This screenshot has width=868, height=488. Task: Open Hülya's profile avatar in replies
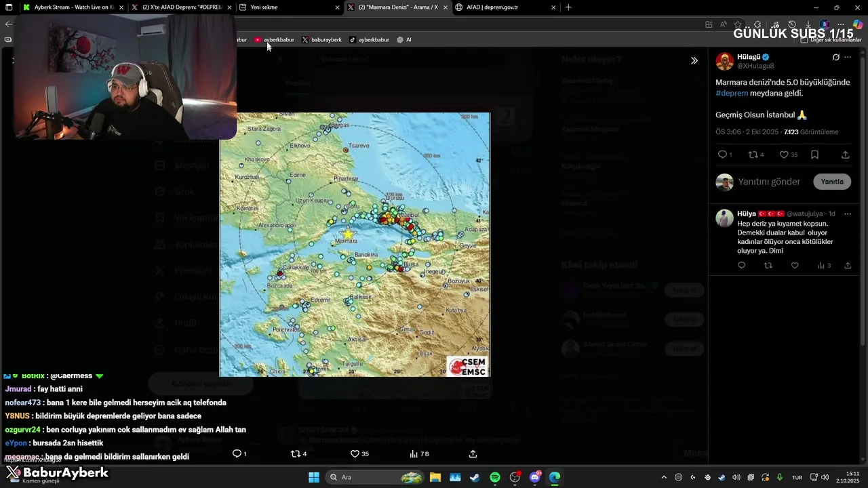725,218
